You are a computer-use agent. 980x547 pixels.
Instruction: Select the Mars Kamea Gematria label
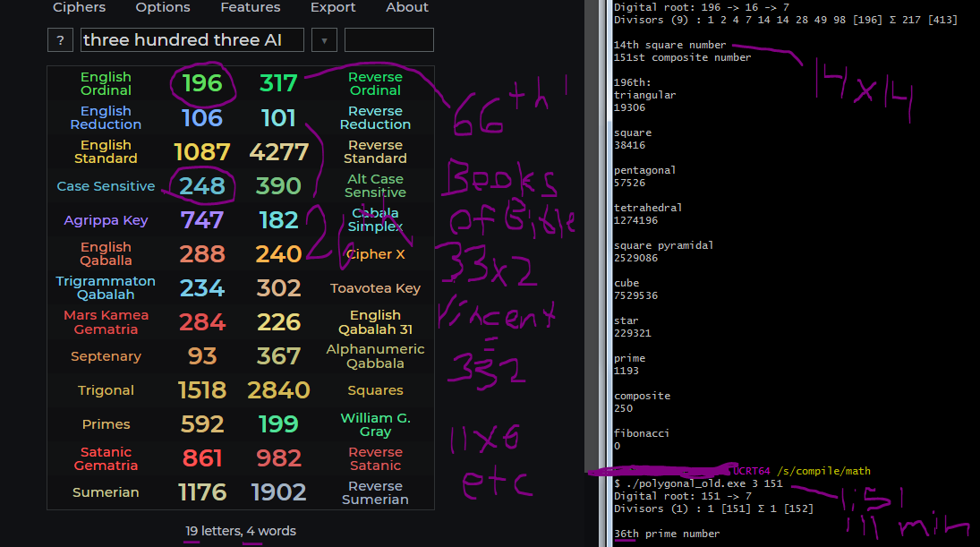pyautogui.click(x=106, y=322)
